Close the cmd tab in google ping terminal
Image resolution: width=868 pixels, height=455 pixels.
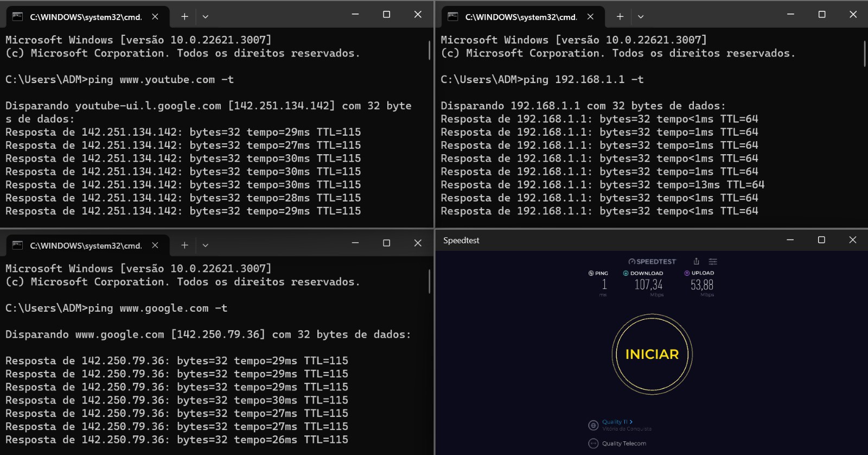point(155,245)
